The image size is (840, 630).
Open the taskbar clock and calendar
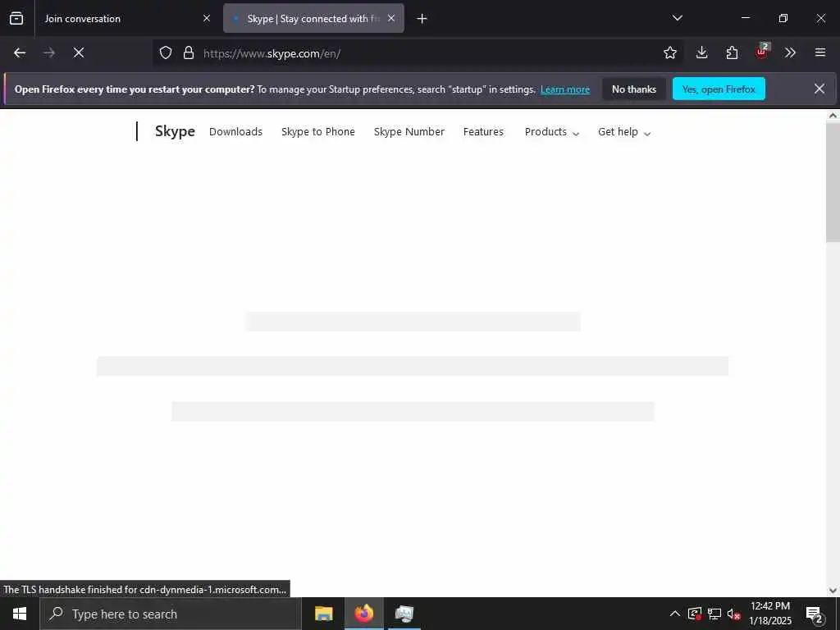coord(769,614)
